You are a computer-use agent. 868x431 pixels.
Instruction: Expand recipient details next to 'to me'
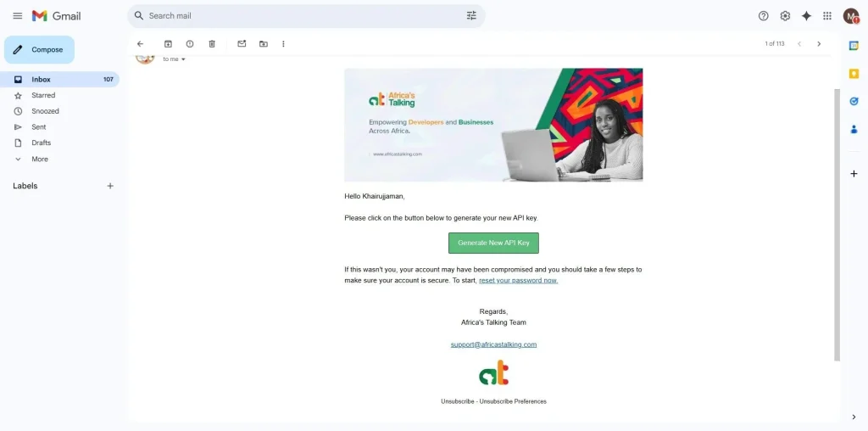coord(183,59)
